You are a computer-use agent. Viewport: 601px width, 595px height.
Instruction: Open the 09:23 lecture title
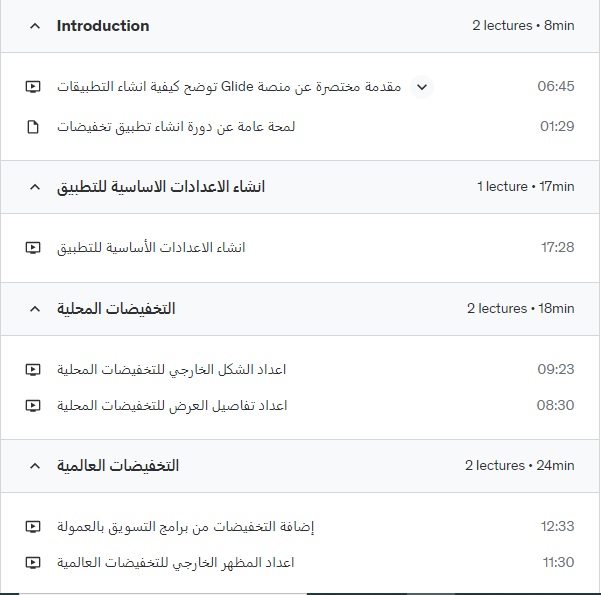click(x=171, y=370)
